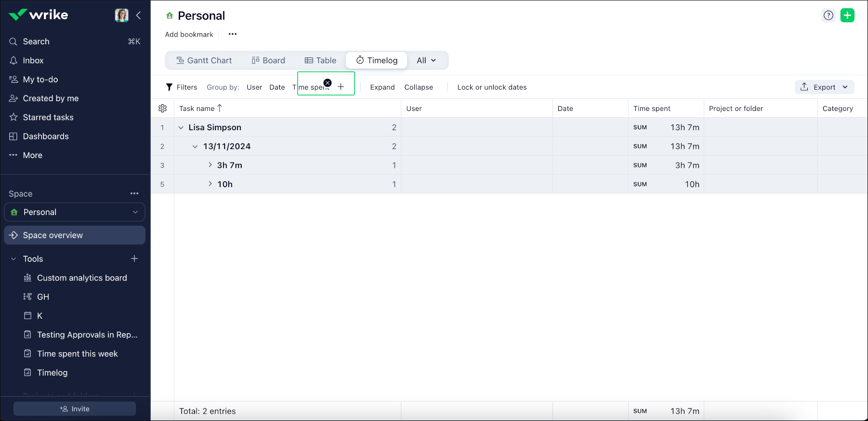Add a tool with the Tools plus icon
This screenshot has height=421, width=868.
pos(134,259)
